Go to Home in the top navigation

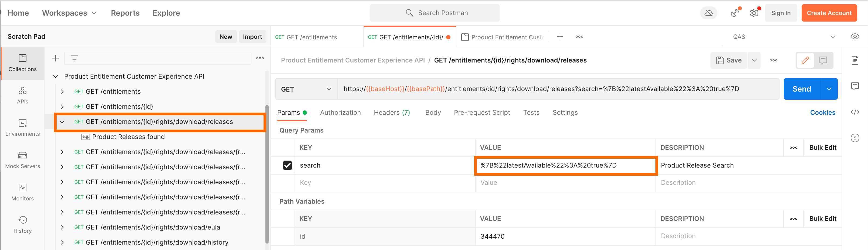(18, 13)
